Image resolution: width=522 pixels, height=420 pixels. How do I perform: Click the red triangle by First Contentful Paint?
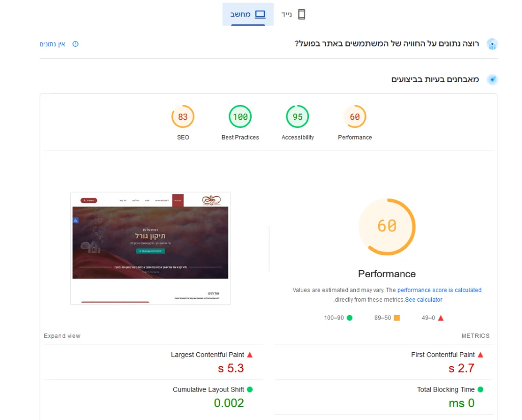click(x=480, y=355)
